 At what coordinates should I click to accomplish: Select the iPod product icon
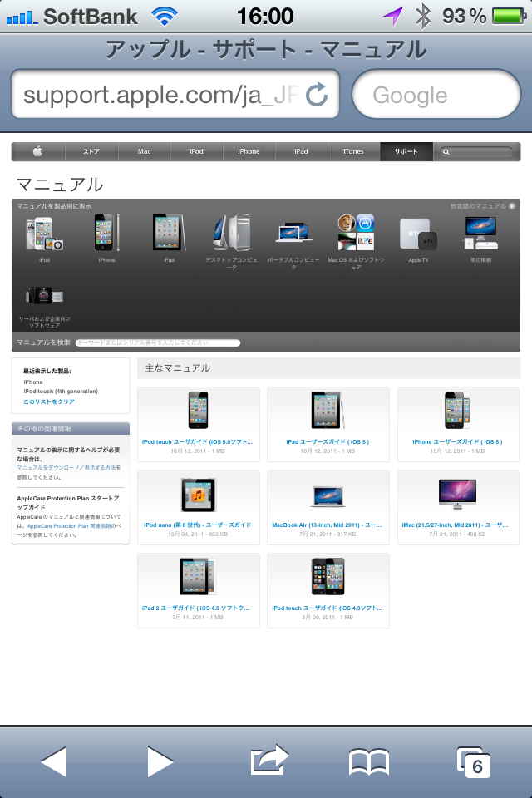coord(44,234)
